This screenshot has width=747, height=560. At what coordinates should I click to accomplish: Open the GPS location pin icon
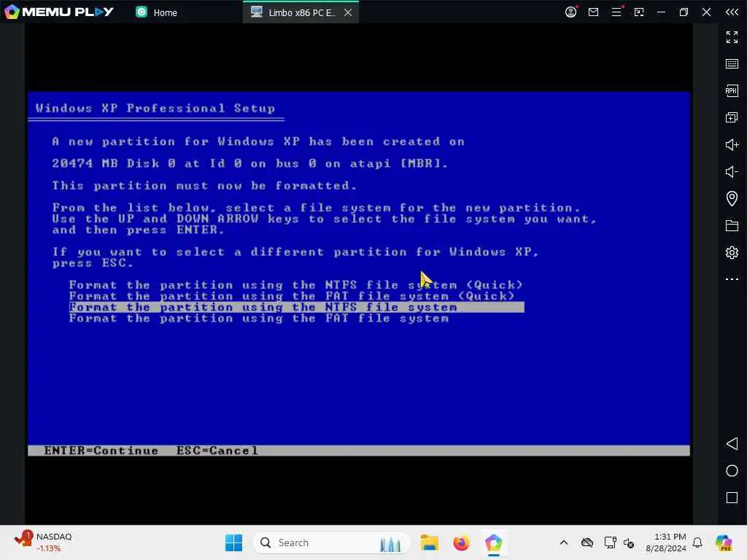[x=732, y=198]
